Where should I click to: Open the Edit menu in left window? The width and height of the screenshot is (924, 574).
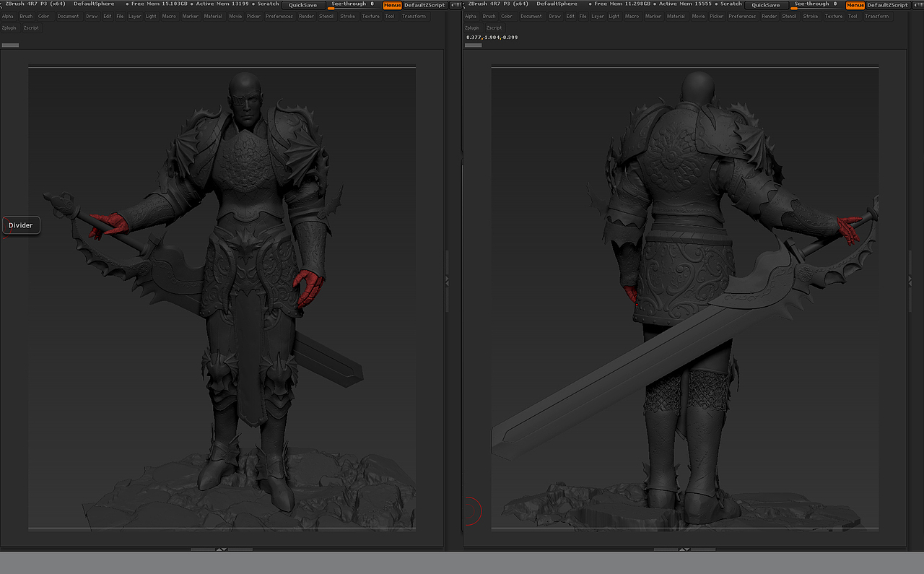108,16
